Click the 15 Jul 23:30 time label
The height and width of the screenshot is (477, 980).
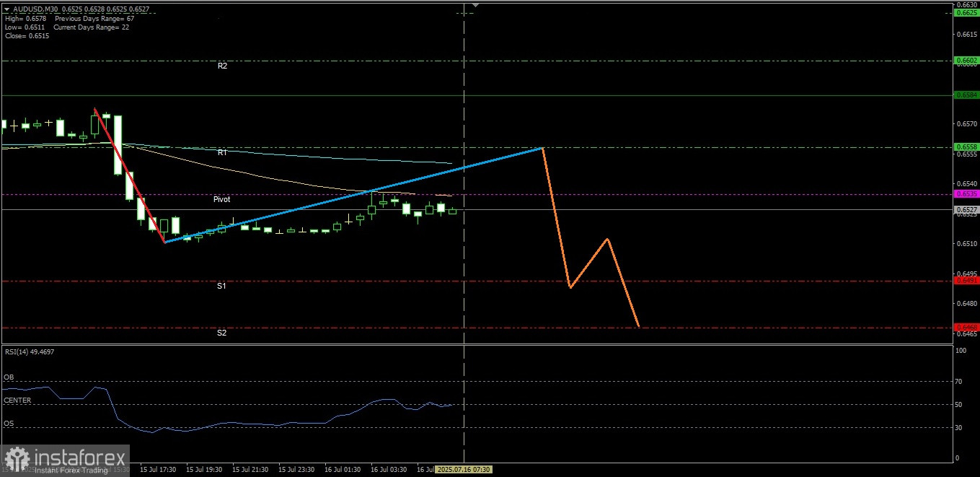click(296, 470)
